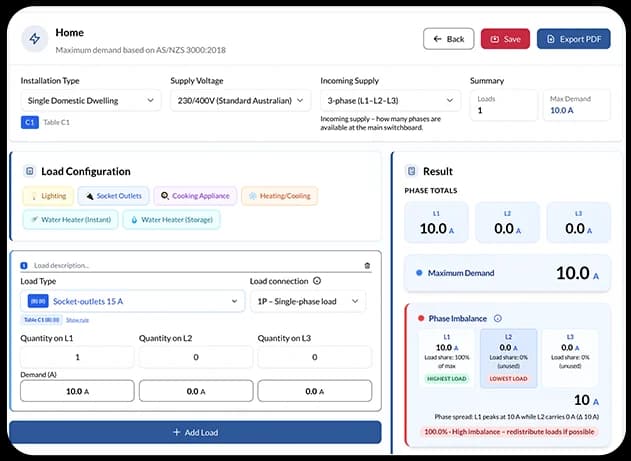Click the L1 imbalance card marked HIGHEST LOAD
Viewport: 631px width, 461px height.
click(447, 358)
